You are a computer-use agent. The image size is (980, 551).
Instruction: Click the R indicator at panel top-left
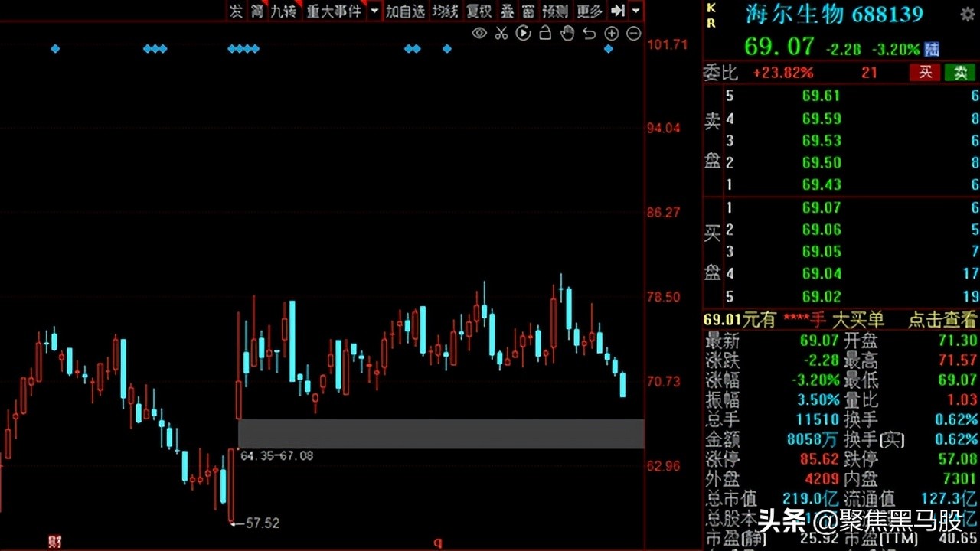[710, 23]
